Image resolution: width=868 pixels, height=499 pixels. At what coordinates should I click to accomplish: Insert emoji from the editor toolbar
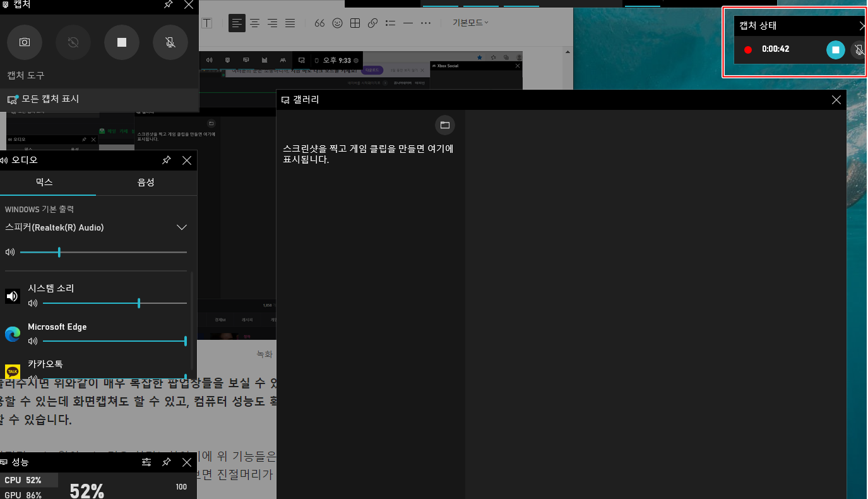pyautogui.click(x=337, y=23)
